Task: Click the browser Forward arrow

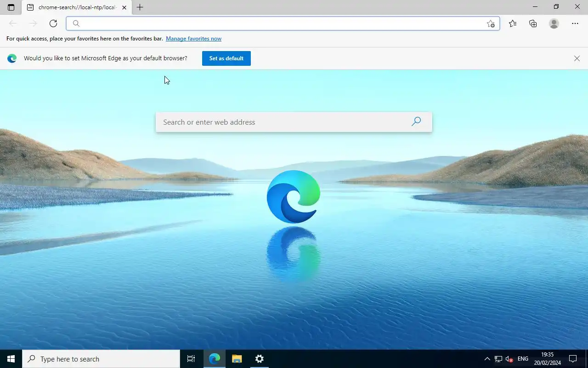Action: pyautogui.click(x=33, y=23)
